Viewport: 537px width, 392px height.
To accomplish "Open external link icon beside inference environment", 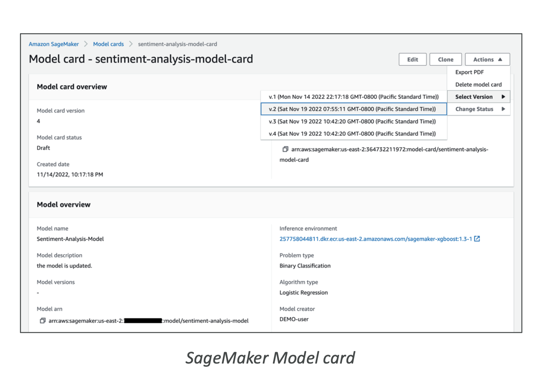I will click(x=477, y=239).
